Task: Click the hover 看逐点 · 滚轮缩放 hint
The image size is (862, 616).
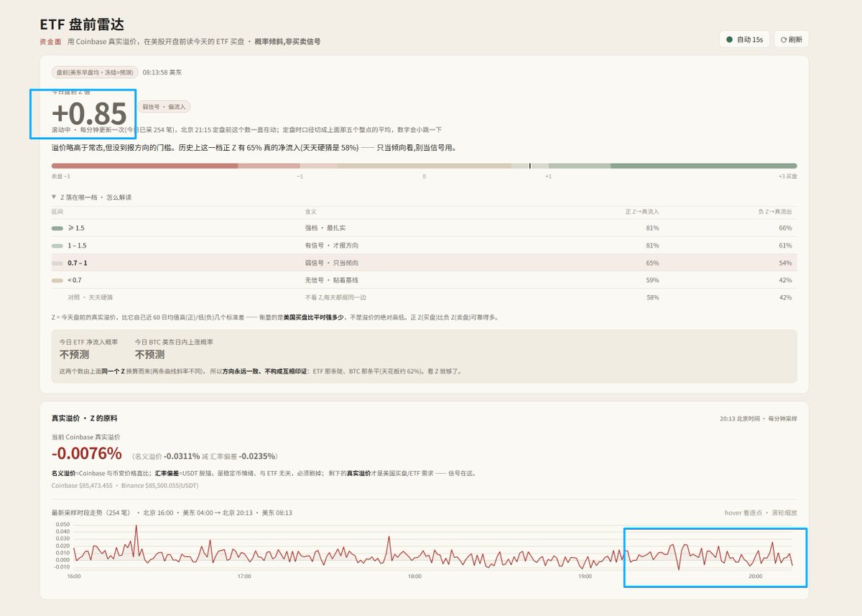Action: coord(761,513)
